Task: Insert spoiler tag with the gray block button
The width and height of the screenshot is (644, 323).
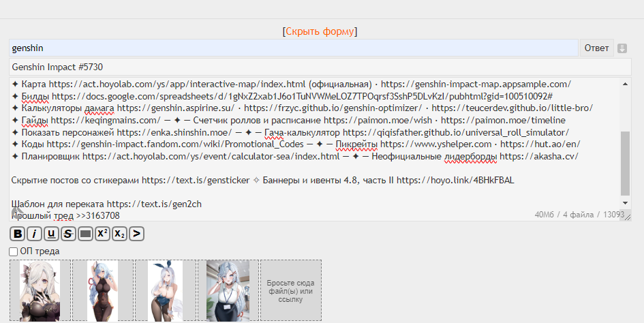Action: pyautogui.click(x=85, y=234)
